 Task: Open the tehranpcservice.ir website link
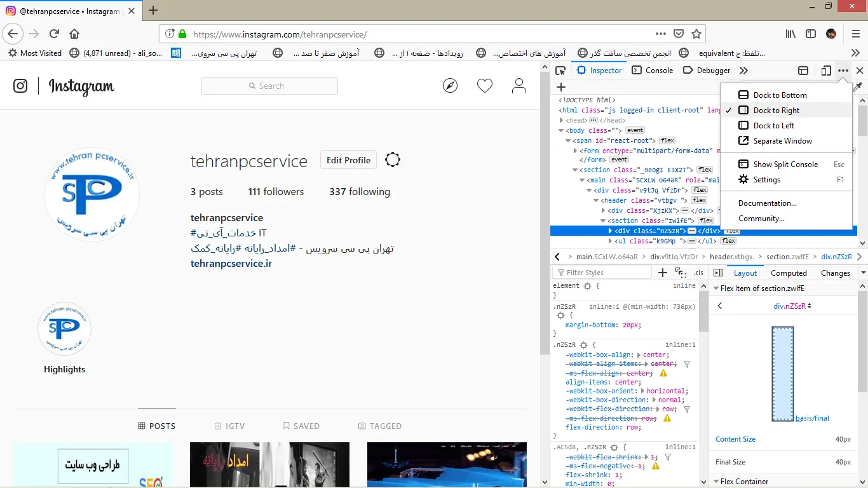click(x=231, y=263)
